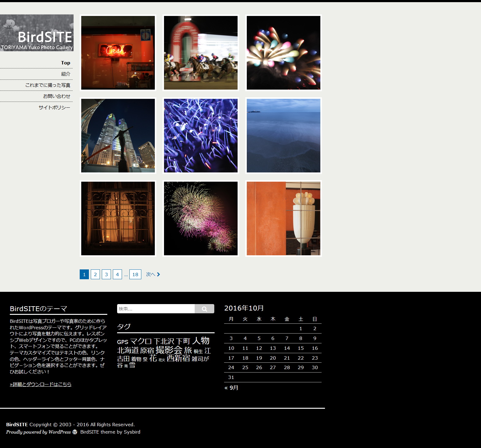
Task: Select current page 1 in pagination
Action: click(x=84, y=274)
